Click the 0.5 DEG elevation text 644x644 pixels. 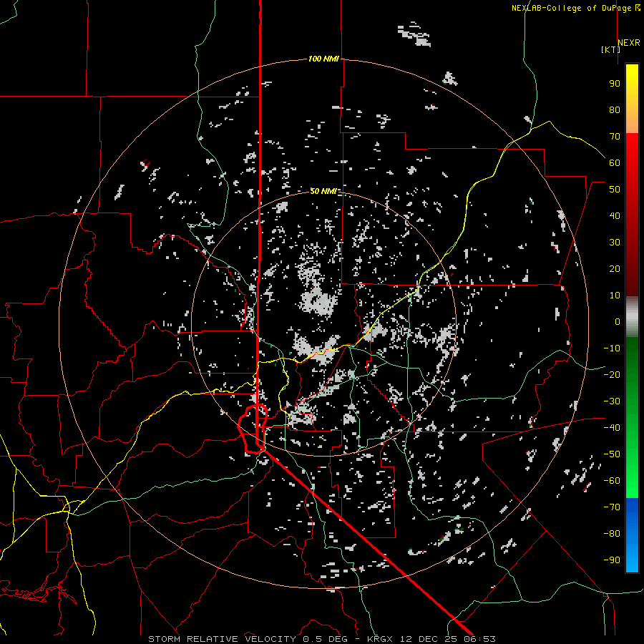coord(326,639)
